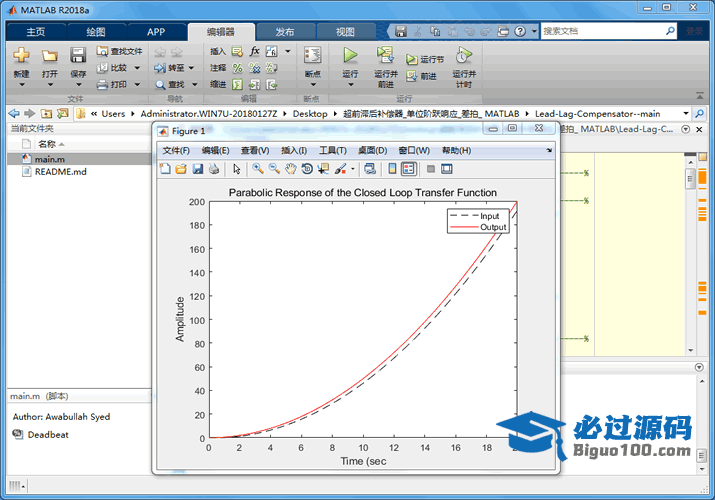Click the New (新建) file icon

pyautogui.click(x=21, y=55)
